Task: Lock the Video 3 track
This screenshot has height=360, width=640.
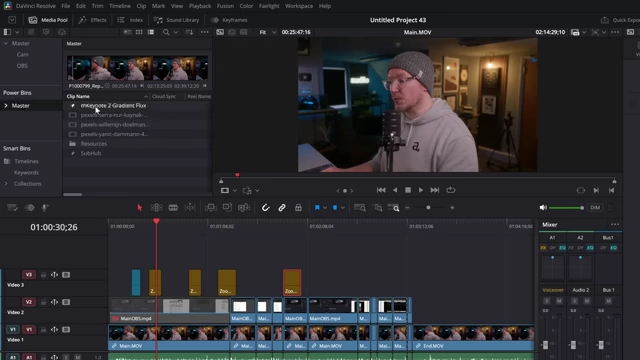Action: [43, 275]
